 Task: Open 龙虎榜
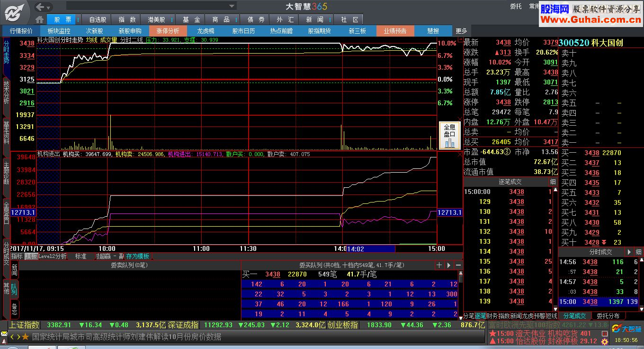pyautogui.click(x=206, y=31)
